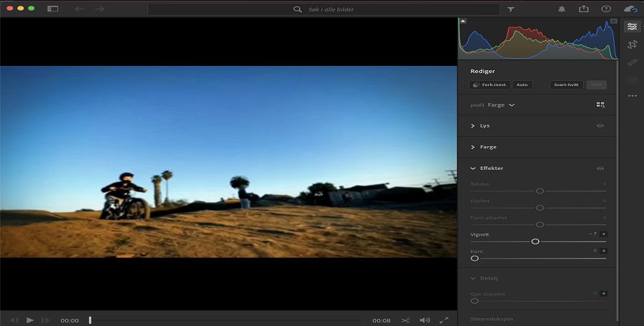644x326 pixels.
Task: Select the dimmed masking circle tool
Action: (632, 80)
